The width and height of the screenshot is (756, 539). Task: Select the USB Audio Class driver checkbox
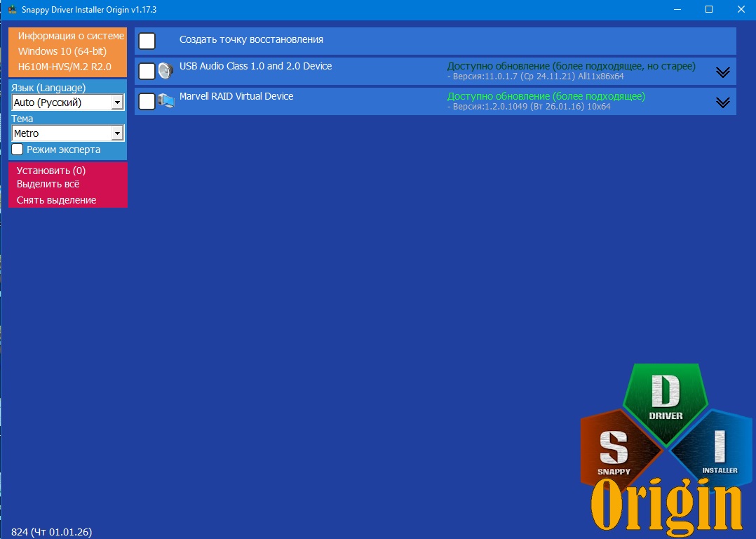point(147,71)
